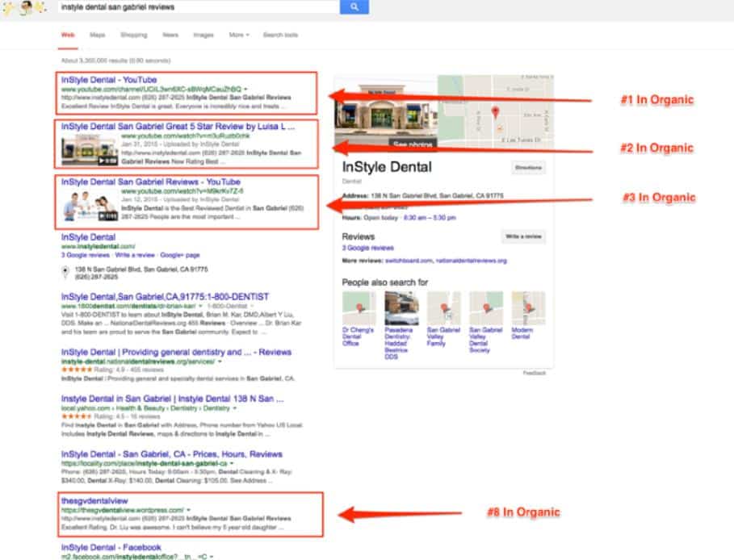Click the red location marker on the InStyle Dental map
Viewport: 734px width, 560px height.
(495, 112)
